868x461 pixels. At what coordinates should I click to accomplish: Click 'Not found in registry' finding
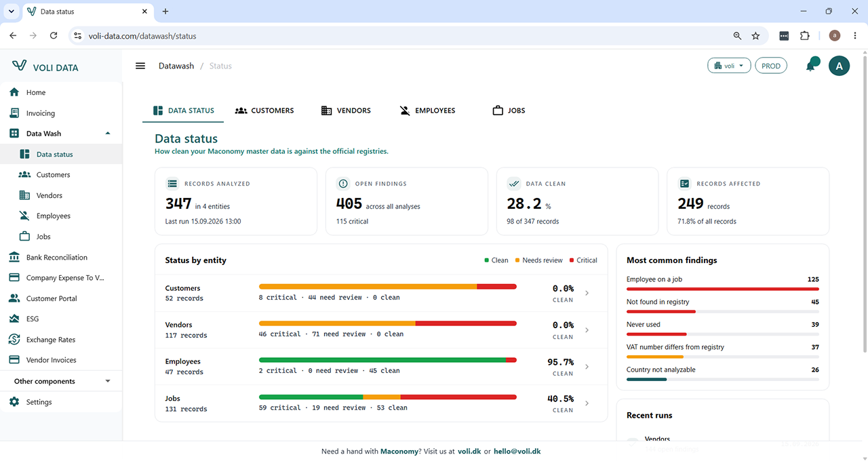click(x=658, y=302)
